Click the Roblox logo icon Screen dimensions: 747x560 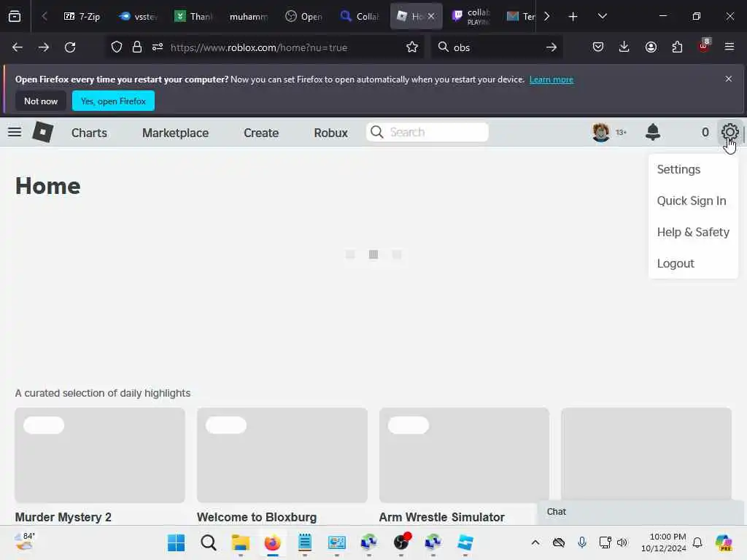(x=42, y=132)
